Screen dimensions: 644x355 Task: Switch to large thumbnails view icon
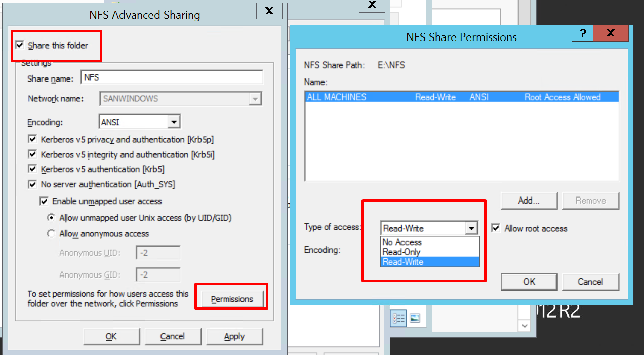click(x=415, y=318)
